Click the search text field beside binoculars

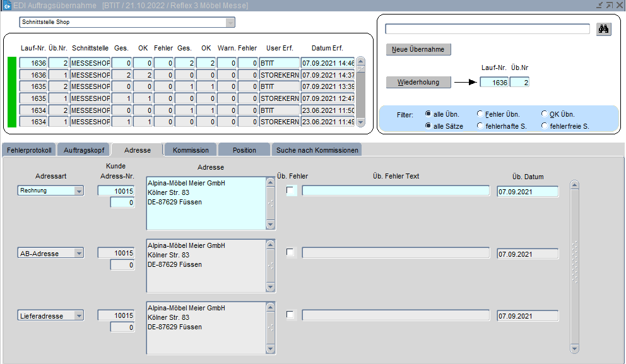[x=487, y=29]
